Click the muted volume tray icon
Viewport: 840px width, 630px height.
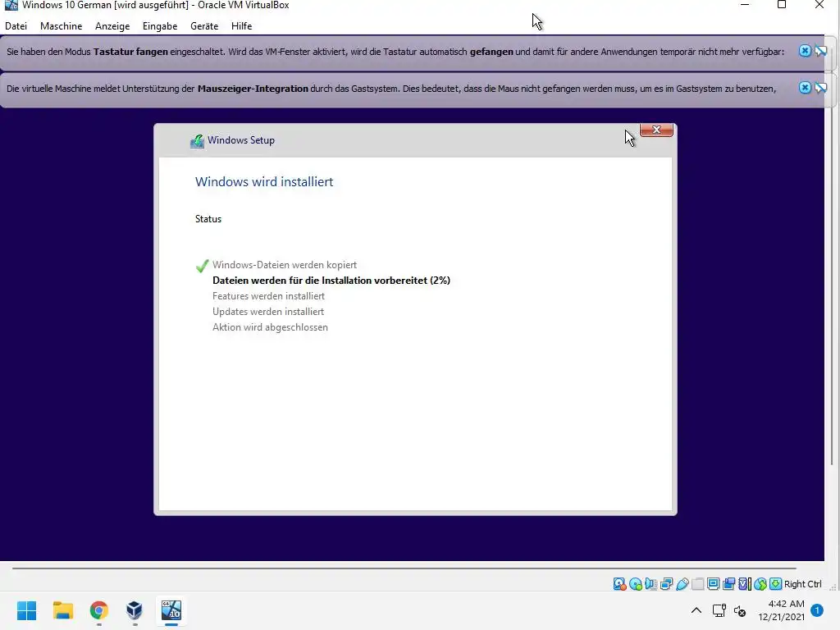[740, 610]
